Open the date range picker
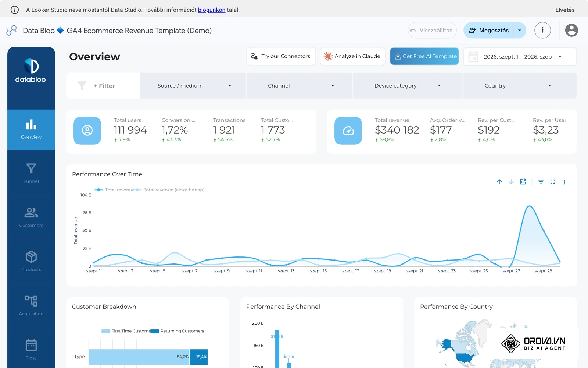This screenshot has width=588, height=368. [520, 57]
